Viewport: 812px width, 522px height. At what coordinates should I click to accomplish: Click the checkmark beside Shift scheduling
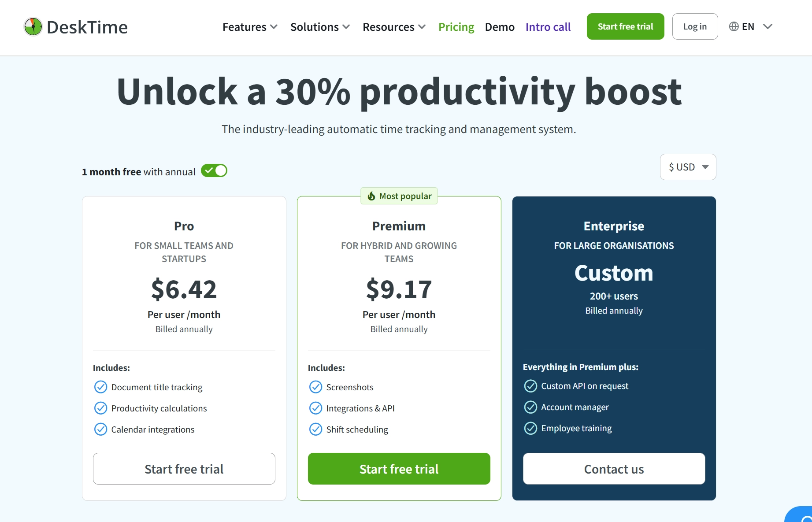315,429
